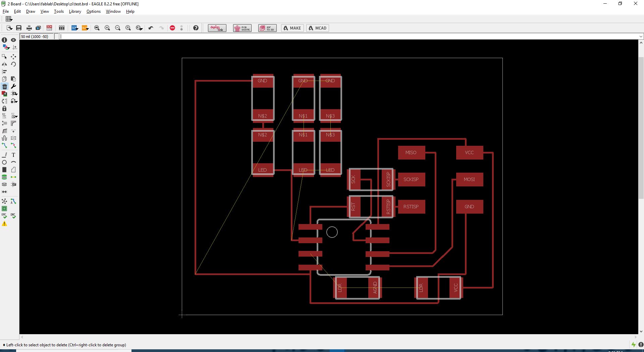Screen dimensions: 644x352
Task: Select the Polygon tool
Action: [x=13, y=170]
